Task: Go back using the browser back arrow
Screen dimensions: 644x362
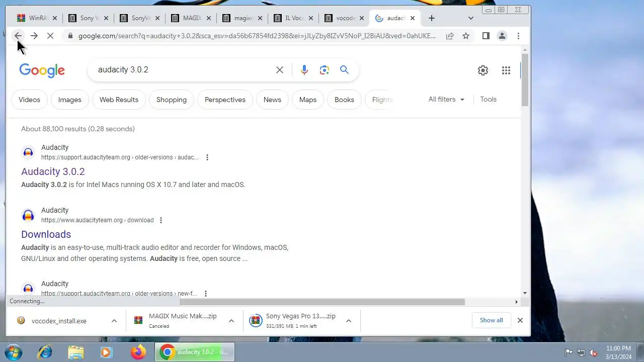Action: [18, 36]
